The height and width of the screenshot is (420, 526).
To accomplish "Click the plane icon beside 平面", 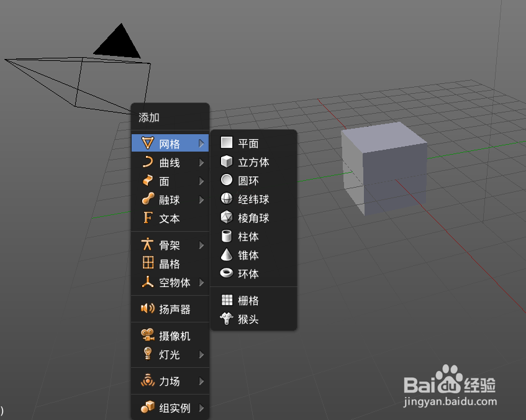I will click(227, 142).
